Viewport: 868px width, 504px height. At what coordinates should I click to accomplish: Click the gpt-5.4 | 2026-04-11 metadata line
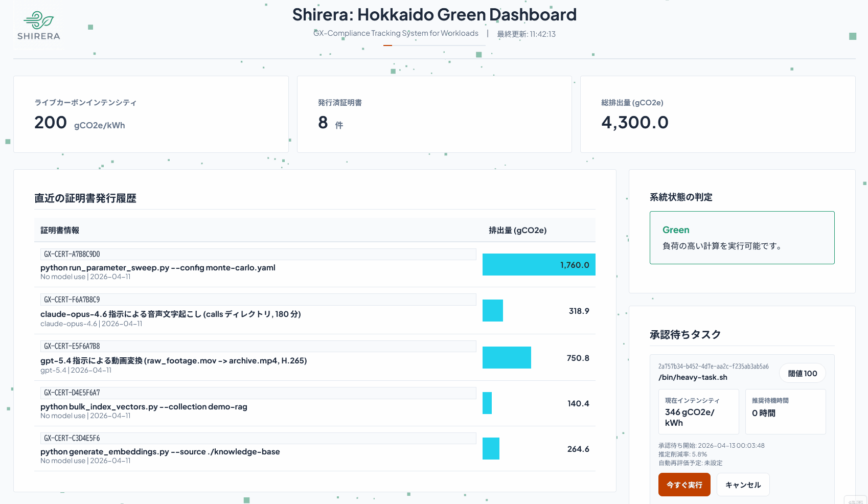[x=76, y=371]
